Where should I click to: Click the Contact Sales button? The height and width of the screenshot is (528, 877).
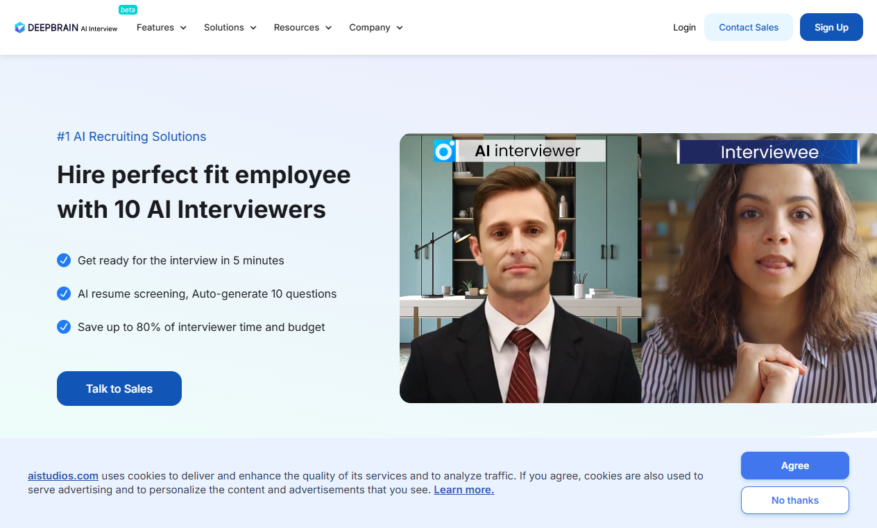coord(748,27)
